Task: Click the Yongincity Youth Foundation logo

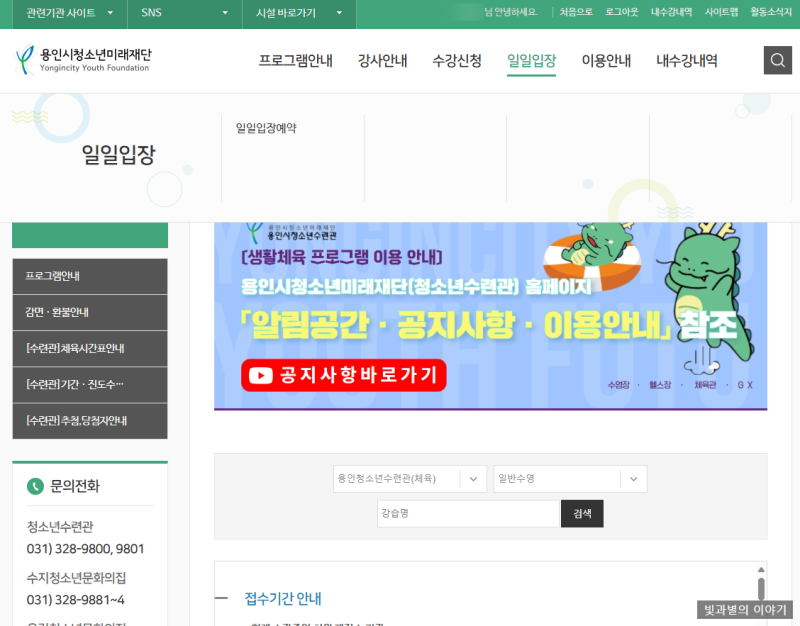Action: tap(83, 60)
